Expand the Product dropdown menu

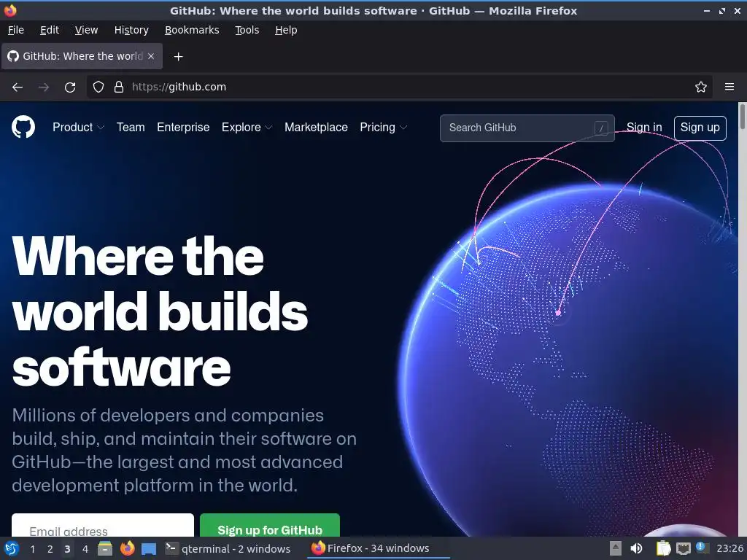coord(78,128)
